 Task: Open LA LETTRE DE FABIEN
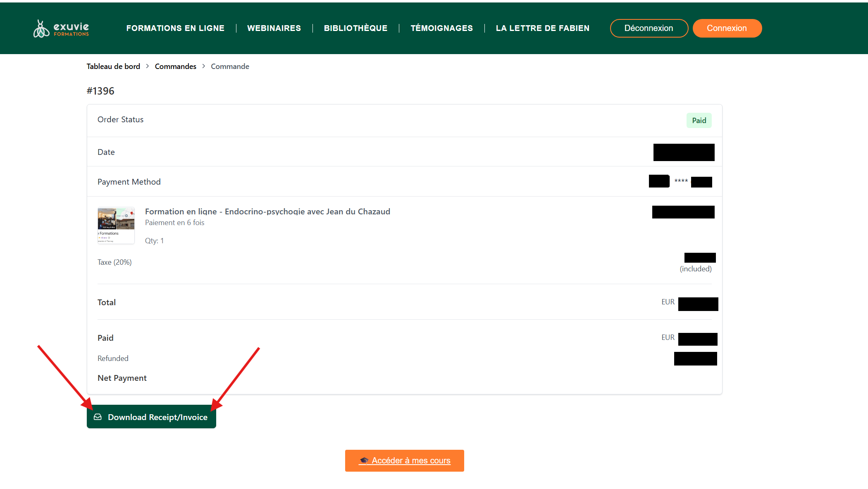[542, 28]
